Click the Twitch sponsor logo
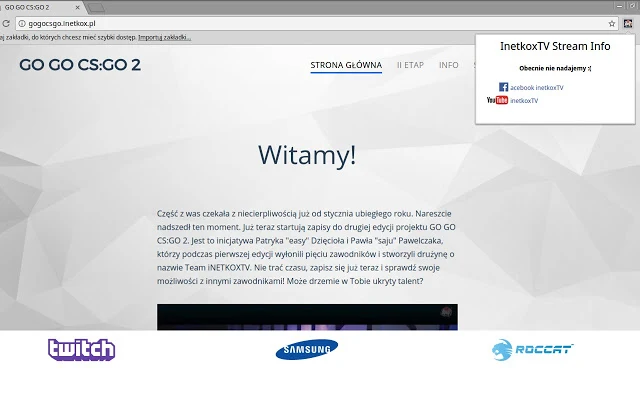This screenshot has width=640, height=400. (x=82, y=349)
